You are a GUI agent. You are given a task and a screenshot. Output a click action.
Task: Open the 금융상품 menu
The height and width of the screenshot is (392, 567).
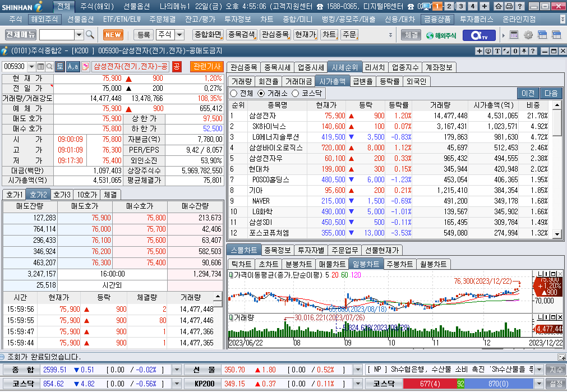(437, 20)
